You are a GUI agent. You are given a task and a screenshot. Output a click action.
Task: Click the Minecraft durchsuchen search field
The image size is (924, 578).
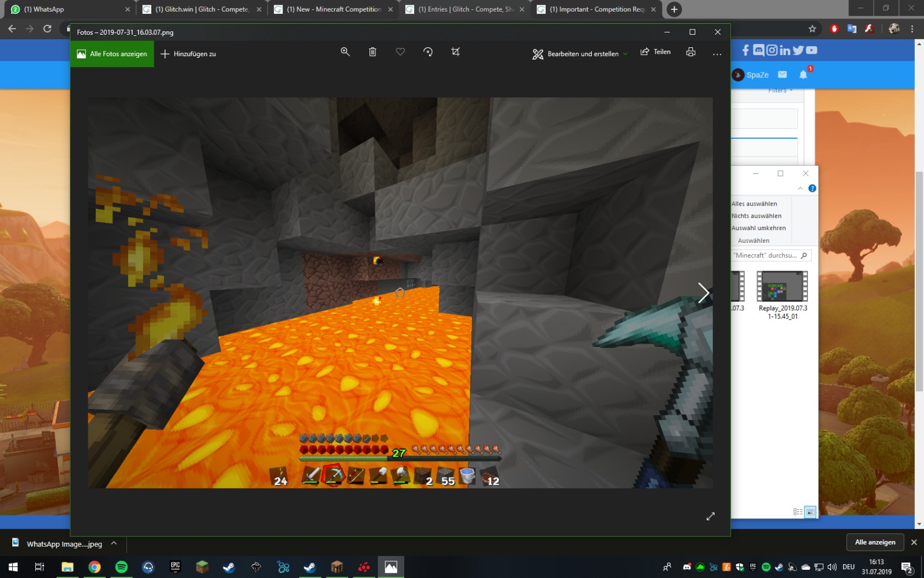point(766,255)
